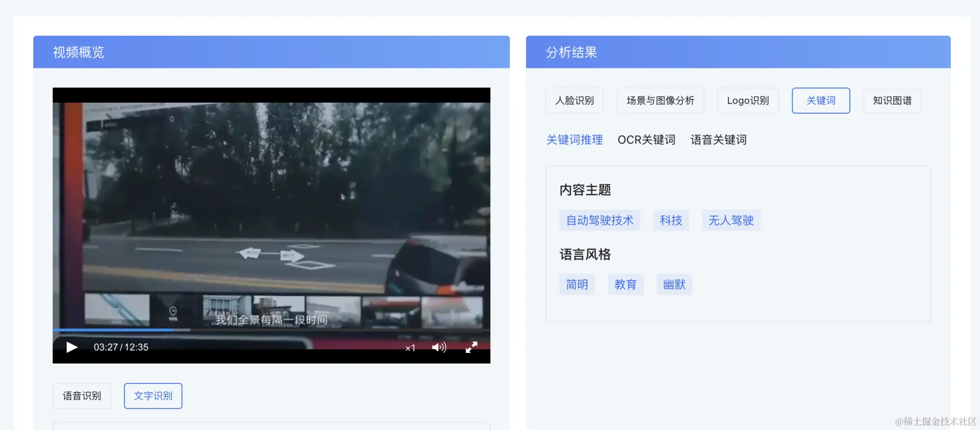Click the 分析结果 panel header
Viewport: 980px width, 430px height.
pyautogui.click(x=738, y=52)
